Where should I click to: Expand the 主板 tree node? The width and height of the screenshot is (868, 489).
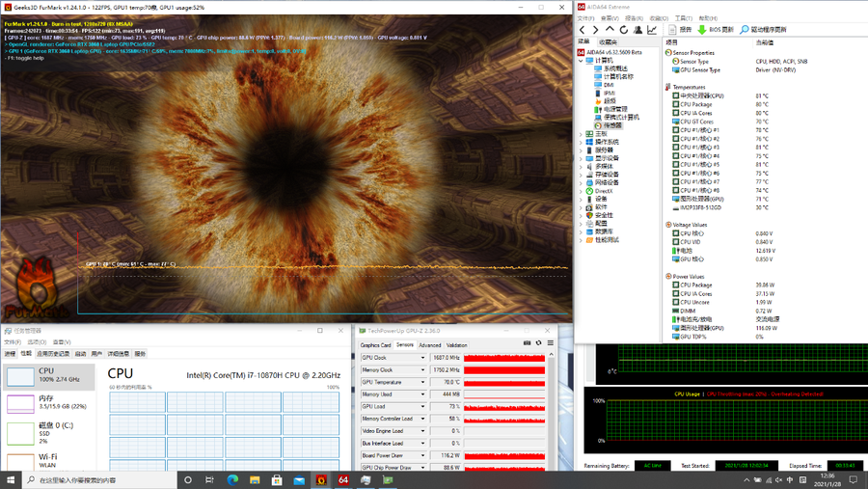coord(581,134)
